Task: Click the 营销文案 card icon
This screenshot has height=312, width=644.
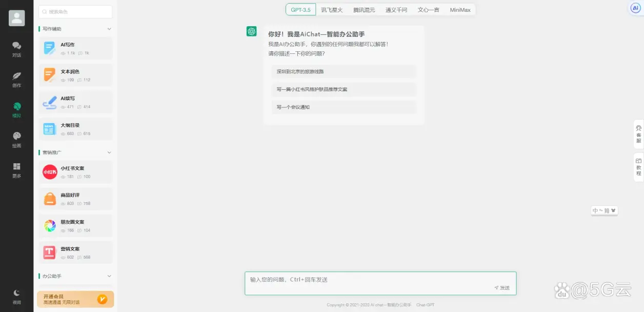Action: coord(50,252)
